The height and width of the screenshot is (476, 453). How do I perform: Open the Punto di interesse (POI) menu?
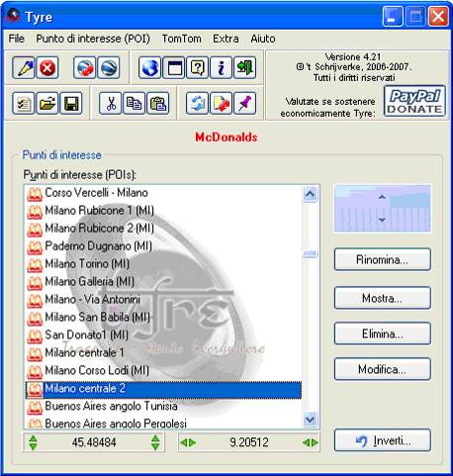pos(93,39)
